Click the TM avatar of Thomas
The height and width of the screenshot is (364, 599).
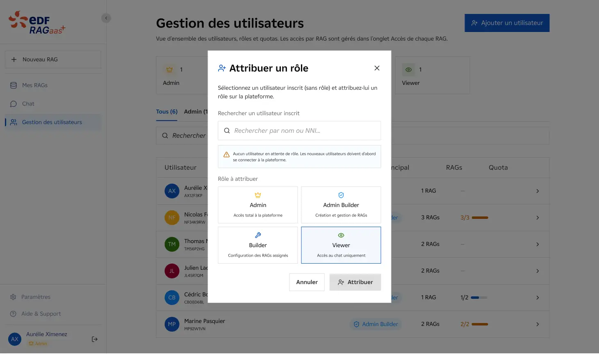[172, 244]
